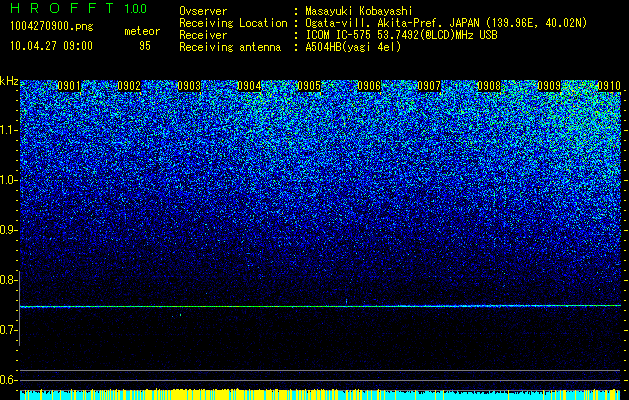
Task: Click the 0905 time marker
Action: [309, 86]
